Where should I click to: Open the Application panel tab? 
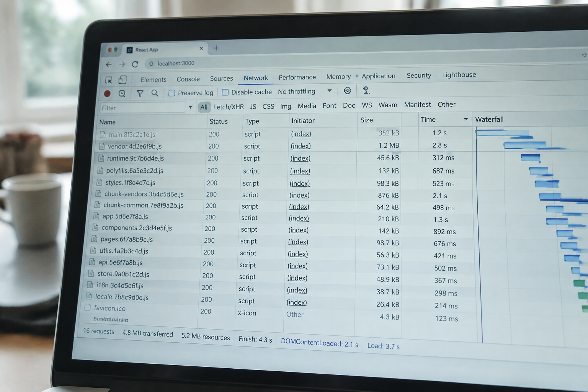pyautogui.click(x=379, y=76)
